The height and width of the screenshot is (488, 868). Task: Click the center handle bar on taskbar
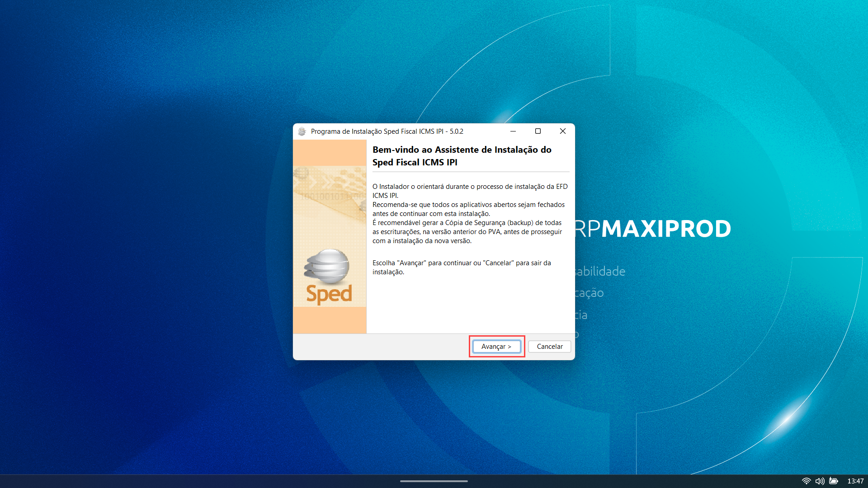click(434, 481)
